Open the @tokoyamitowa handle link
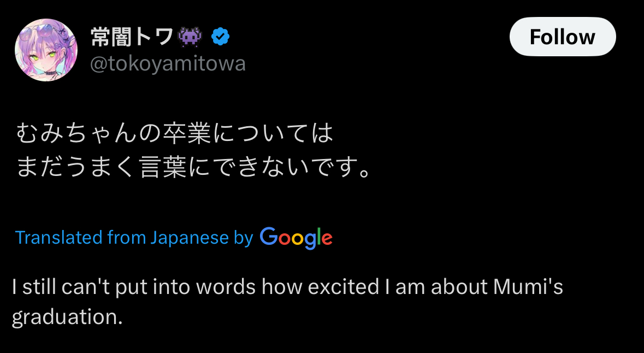This screenshot has width=644, height=353. pos(168,64)
